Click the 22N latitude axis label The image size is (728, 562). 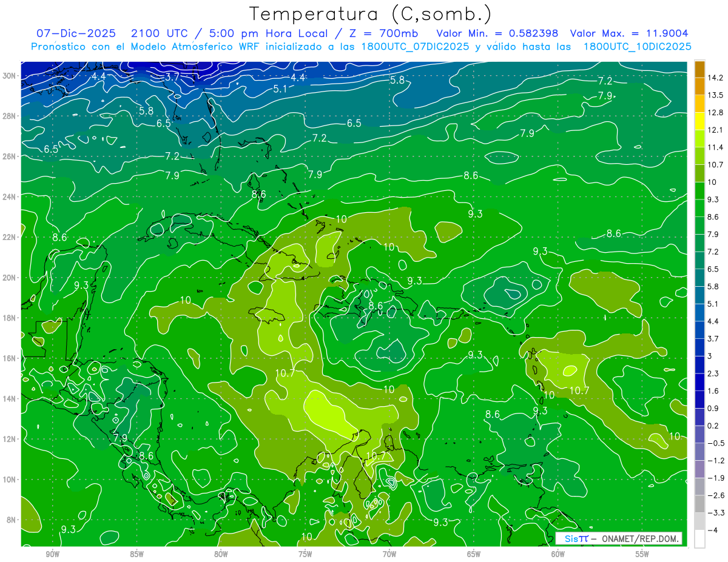pos(9,237)
